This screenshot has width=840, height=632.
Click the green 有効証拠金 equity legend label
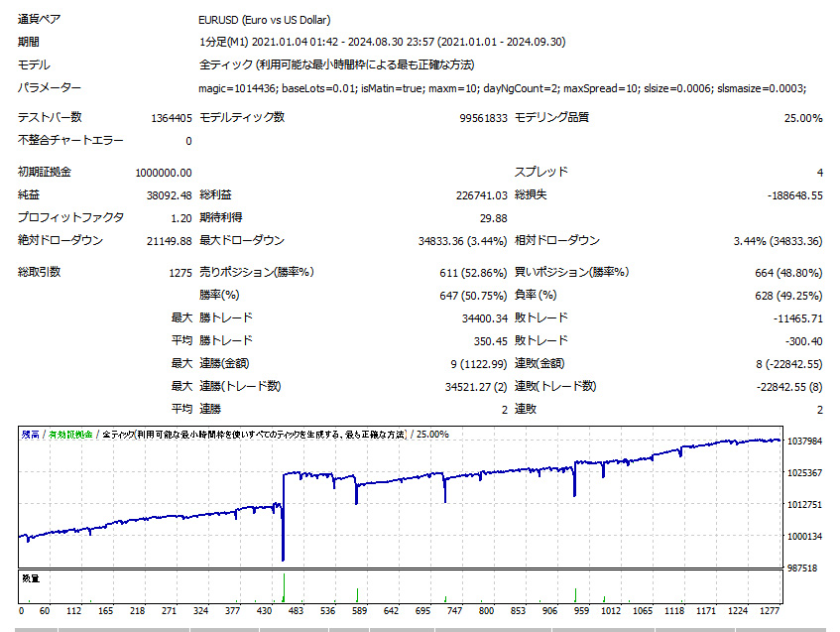(70, 435)
